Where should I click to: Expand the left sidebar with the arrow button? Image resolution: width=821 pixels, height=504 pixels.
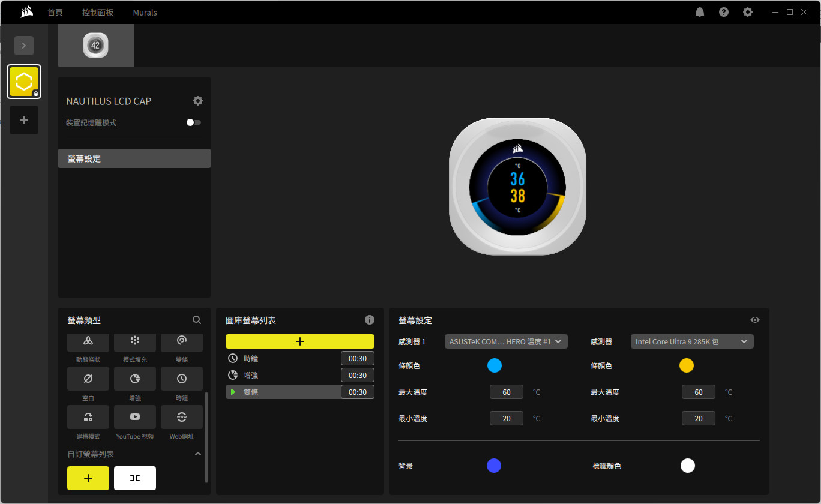24,46
